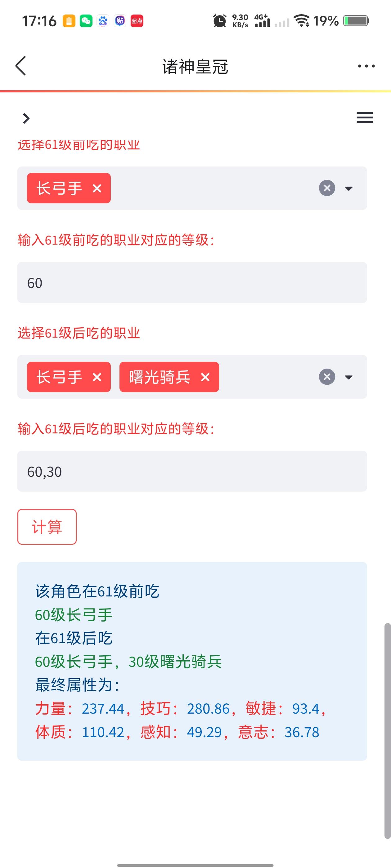Tap the back arrow in the header
391x868 pixels.
[21, 66]
